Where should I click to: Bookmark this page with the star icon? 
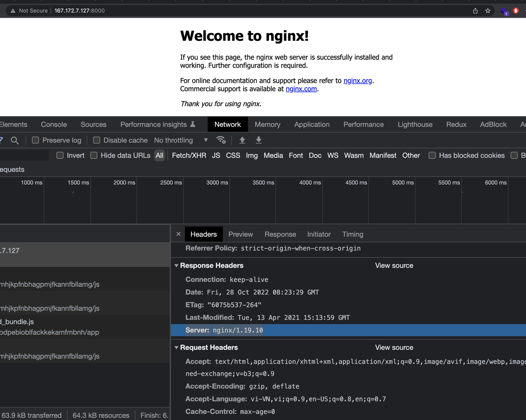(488, 11)
